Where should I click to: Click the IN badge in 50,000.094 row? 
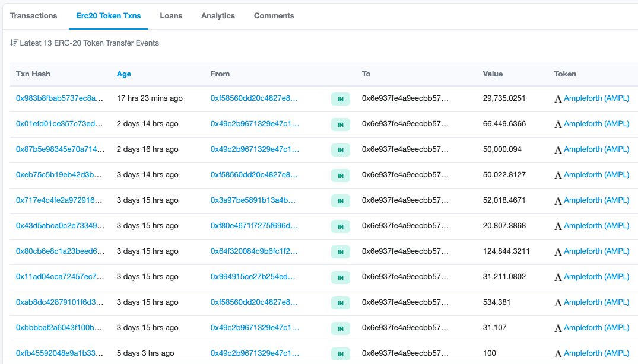[341, 151]
